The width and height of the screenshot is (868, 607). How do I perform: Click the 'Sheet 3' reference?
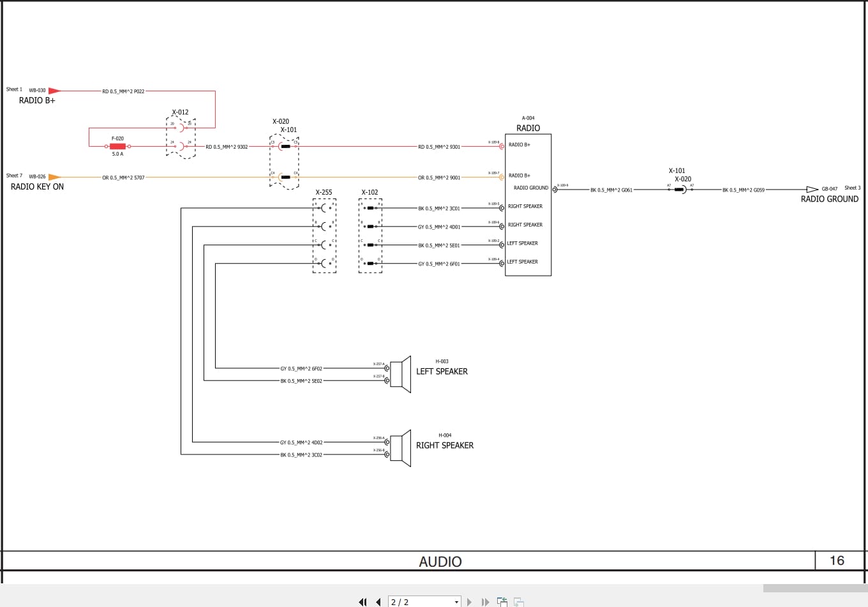click(x=853, y=188)
